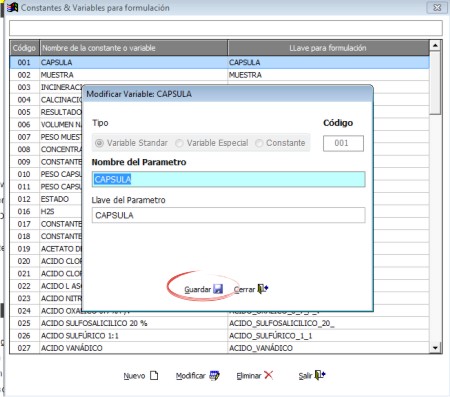450x397 pixels.
Task: Select row ACIDO SULFOSALICILICO 20 %
Action: click(133, 323)
